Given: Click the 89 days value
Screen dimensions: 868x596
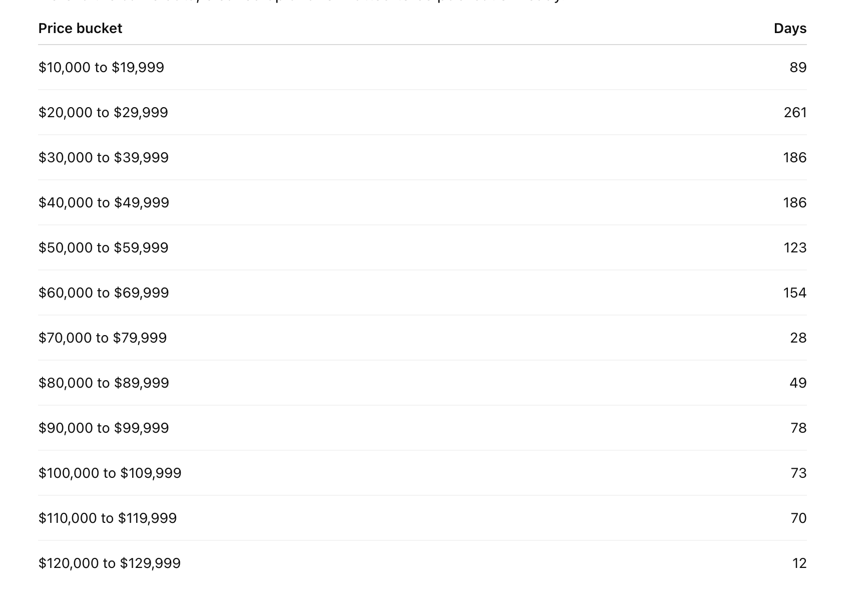Looking at the screenshot, I should click(x=798, y=68).
